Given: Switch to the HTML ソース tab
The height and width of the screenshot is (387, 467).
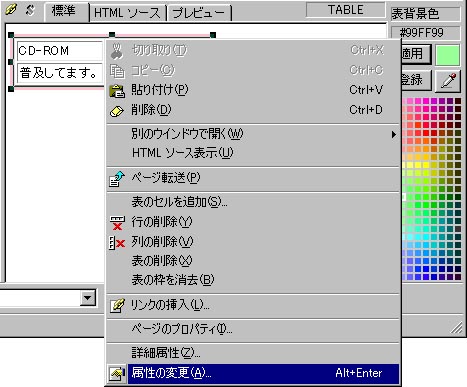Looking at the screenshot, I should click(x=128, y=13).
